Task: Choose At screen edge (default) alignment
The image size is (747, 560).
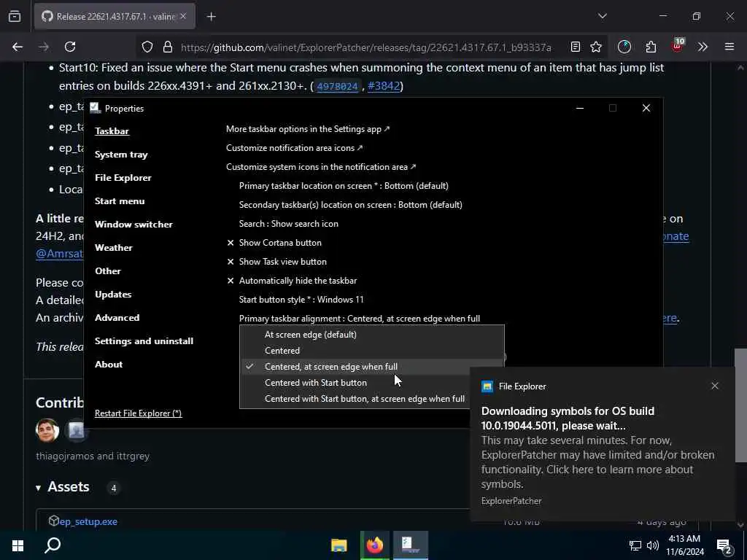Action: (371, 334)
